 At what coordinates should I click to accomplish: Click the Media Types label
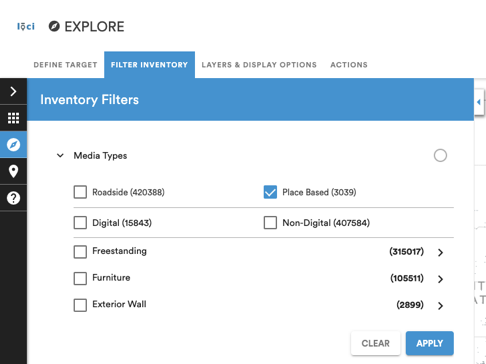click(100, 156)
